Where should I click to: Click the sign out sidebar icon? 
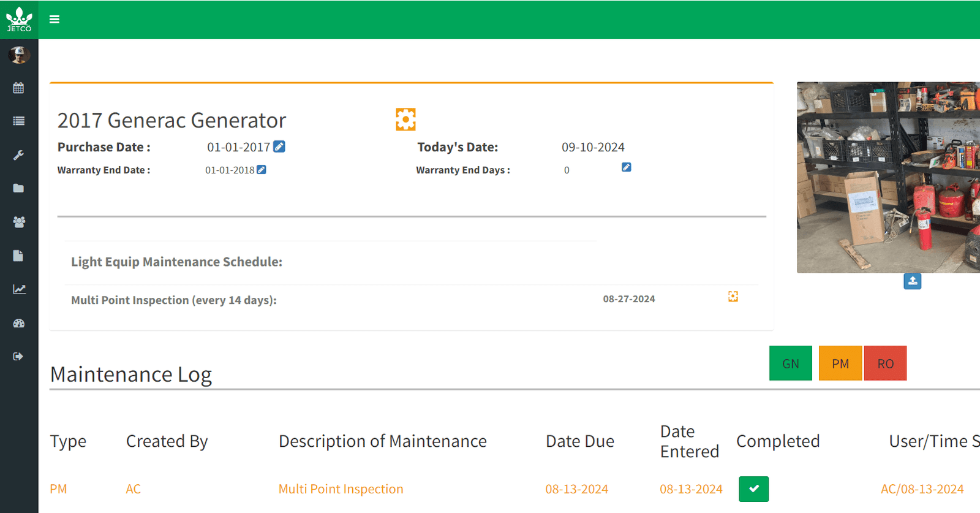19,356
